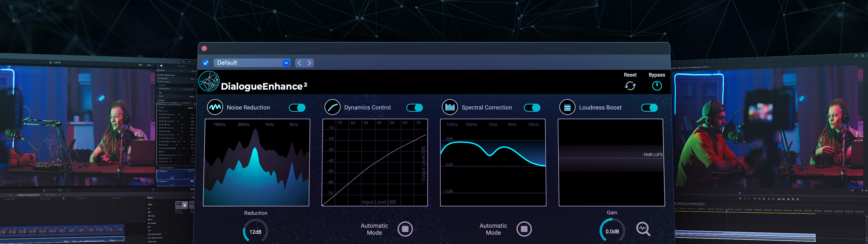Viewport: 868px width, 244px height.
Task: Click the wrench settings icon in right monitor
Action: tap(862, 190)
